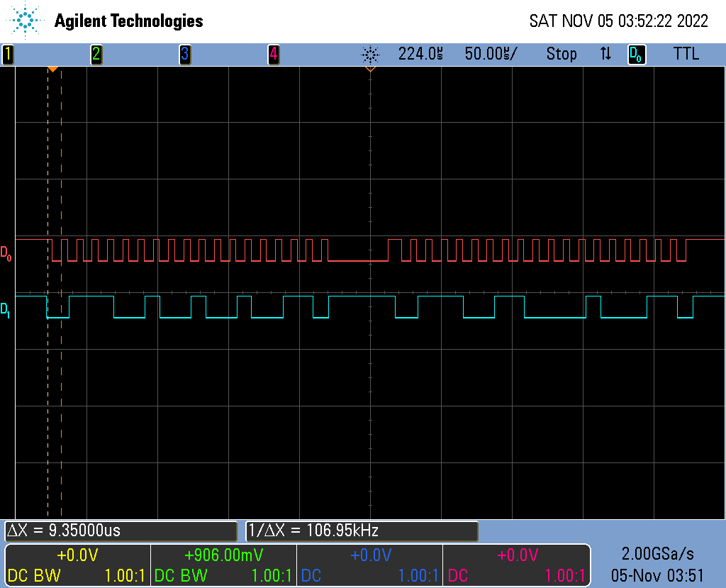Click the TTL trigger mode label
Viewport: 726px width, 588px height.
(x=686, y=54)
